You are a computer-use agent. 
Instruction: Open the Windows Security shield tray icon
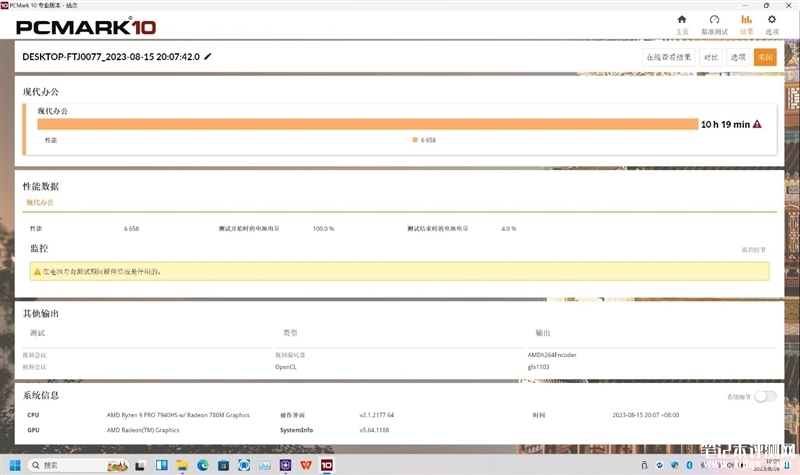coord(674,465)
